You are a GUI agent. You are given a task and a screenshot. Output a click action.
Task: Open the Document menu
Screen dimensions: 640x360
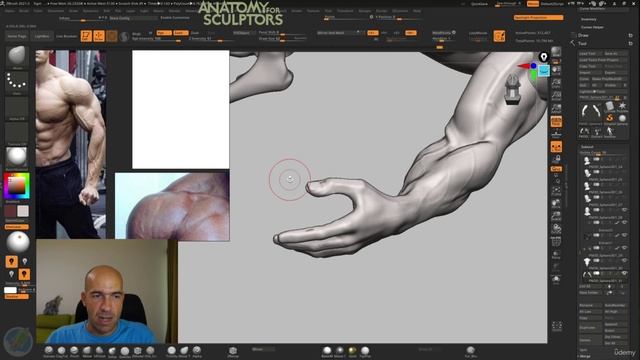click(56, 11)
